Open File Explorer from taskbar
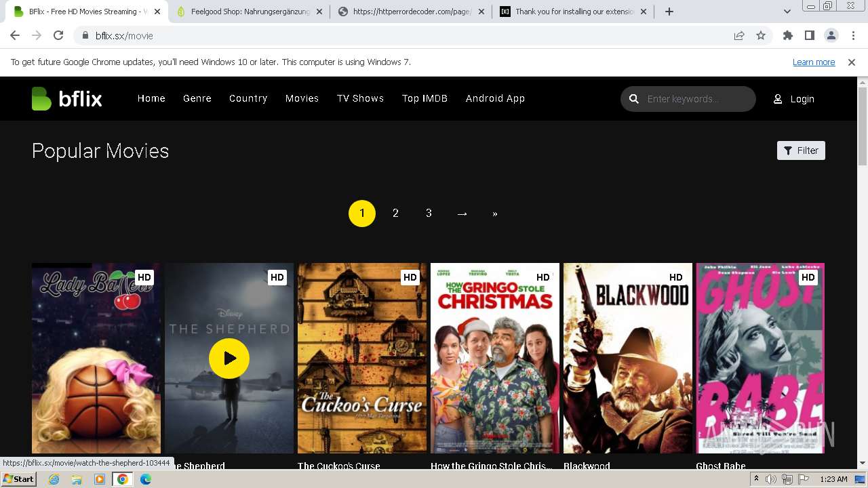 (77, 479)
